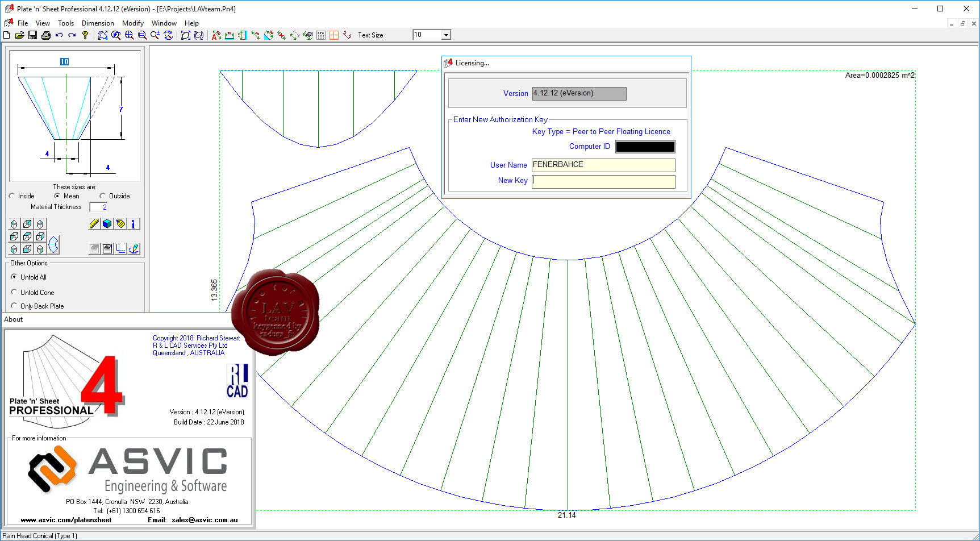Viewport: 980px width, 541px height.
Task: Click the unfolded flat pattern icon
Action: point(53,245)
